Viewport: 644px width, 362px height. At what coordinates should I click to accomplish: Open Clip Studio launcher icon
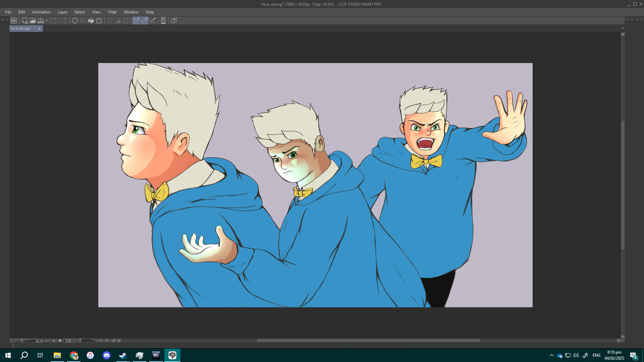click(x=14, y=20)
